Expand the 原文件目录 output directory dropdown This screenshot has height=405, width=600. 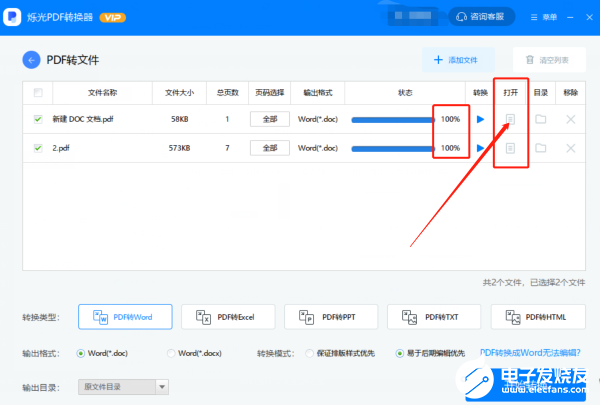pyautogui.click(x=162, y=387)
